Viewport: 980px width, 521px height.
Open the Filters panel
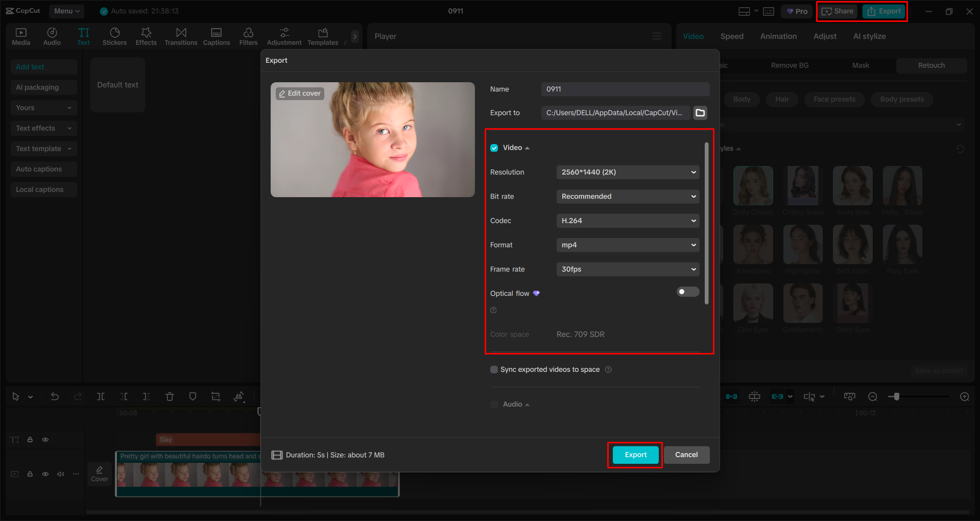(248, 36)
